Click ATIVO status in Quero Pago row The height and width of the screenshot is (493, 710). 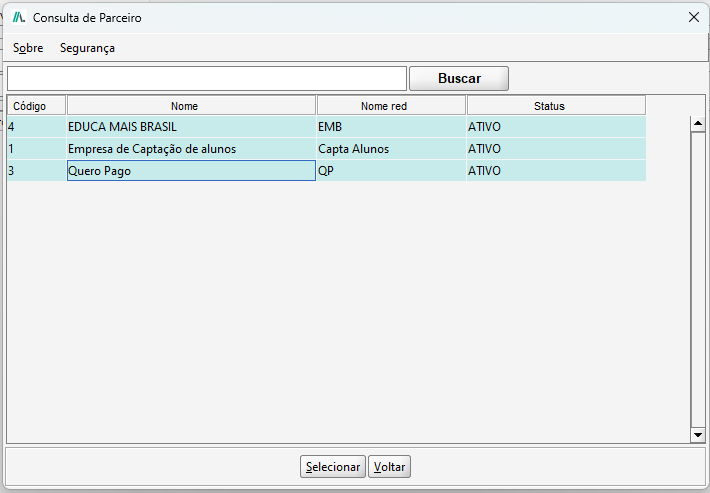point(556,171)
